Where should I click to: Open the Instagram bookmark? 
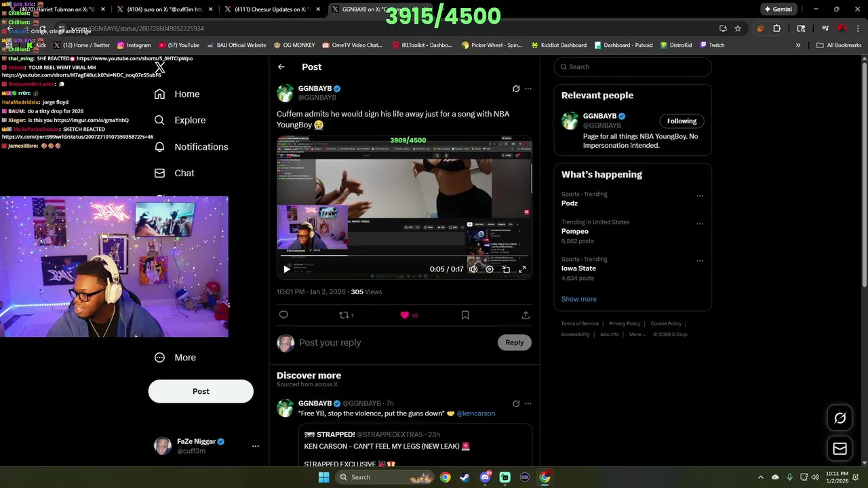tap(134, 45)
